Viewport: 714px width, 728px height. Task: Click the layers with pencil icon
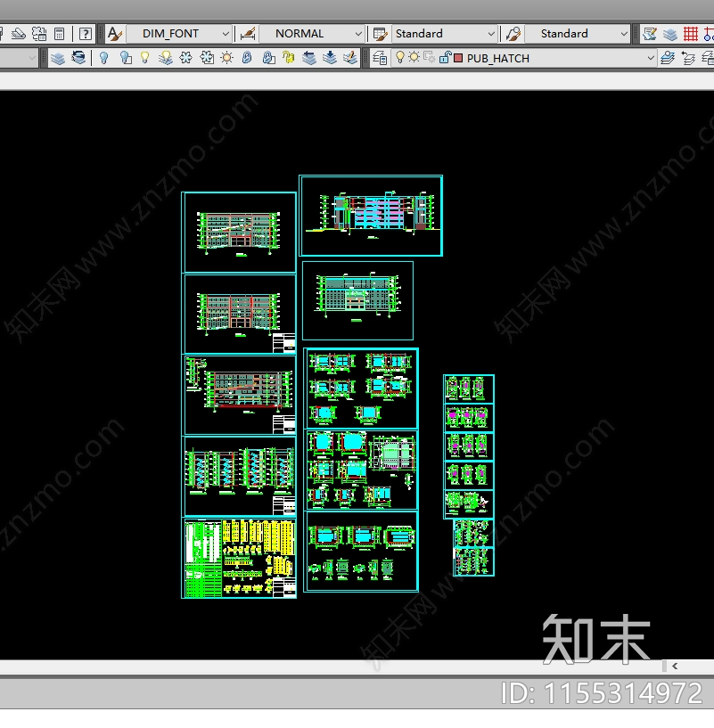pos(349,58)
